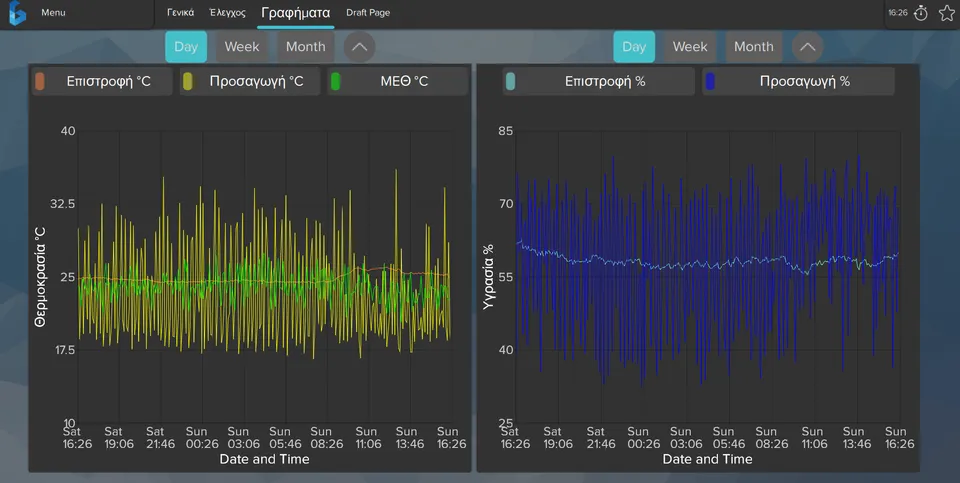Click the blue app logo icon
This screenshot has width=960, height=483.
(x=17, y=13)
